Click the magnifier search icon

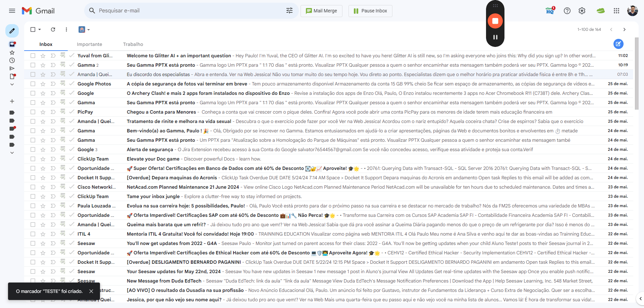tap(92, 11)
